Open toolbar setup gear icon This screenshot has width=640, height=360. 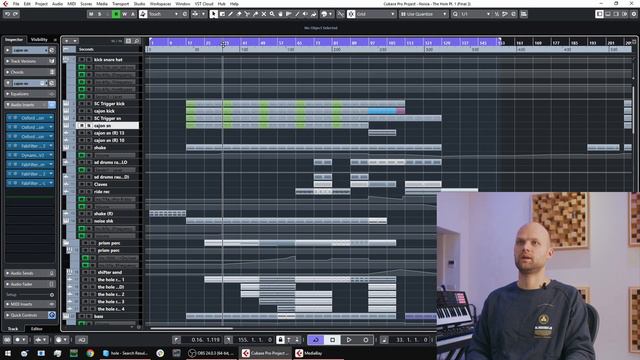tap(634, 14)
